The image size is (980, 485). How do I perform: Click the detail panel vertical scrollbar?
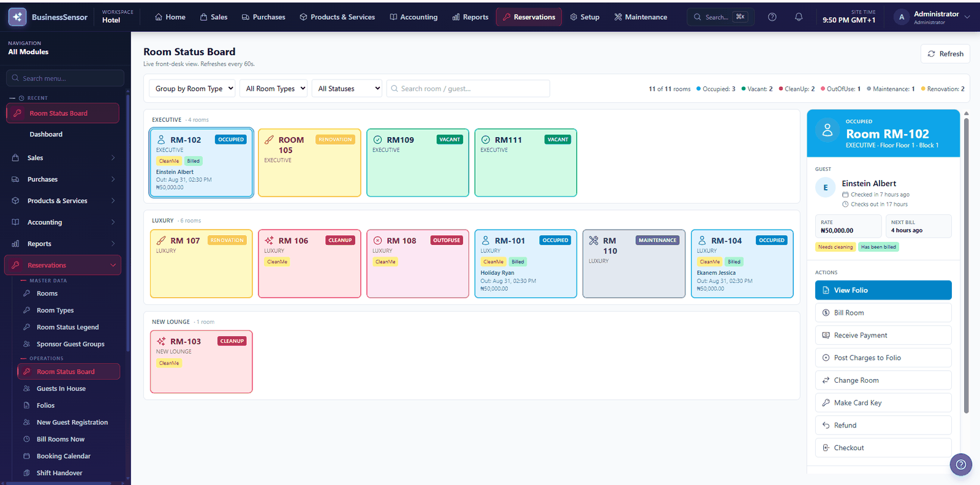point(967,266)
